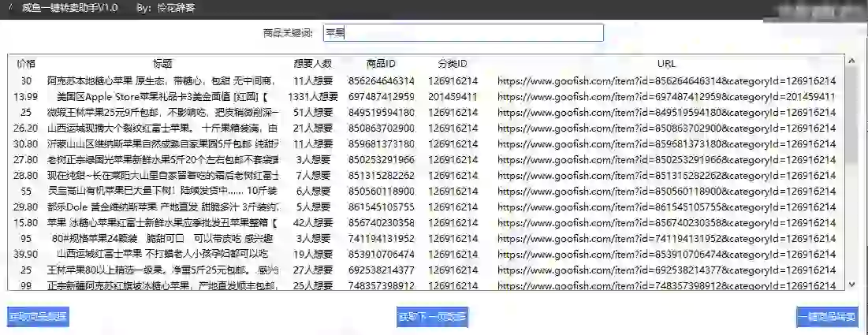Select the row showing 42人想要

(312, 222)
